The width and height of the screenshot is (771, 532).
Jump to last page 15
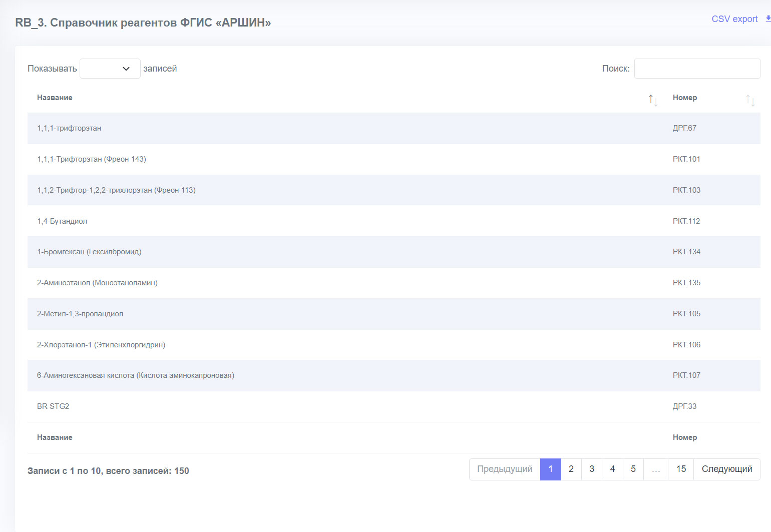(x=681, y=469)
